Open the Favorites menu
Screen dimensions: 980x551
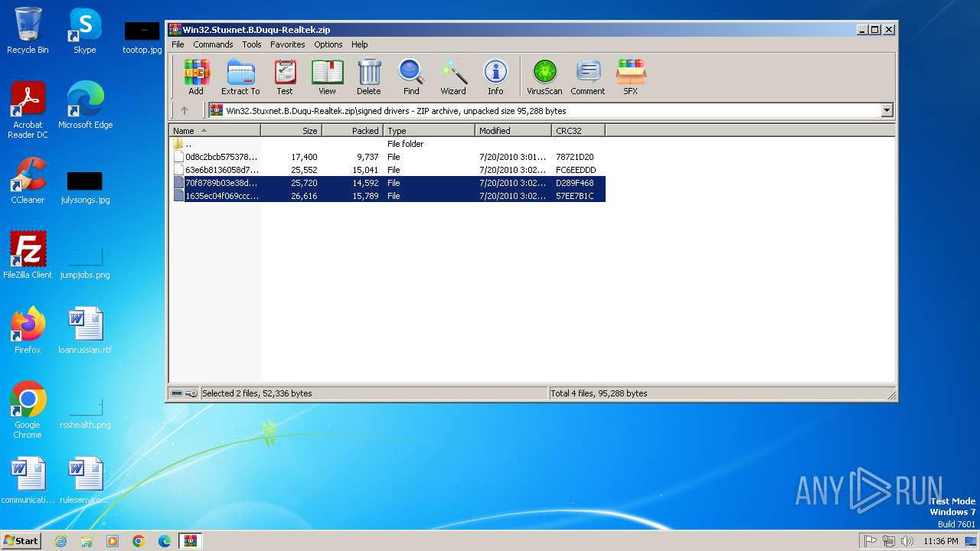(288, 44)
